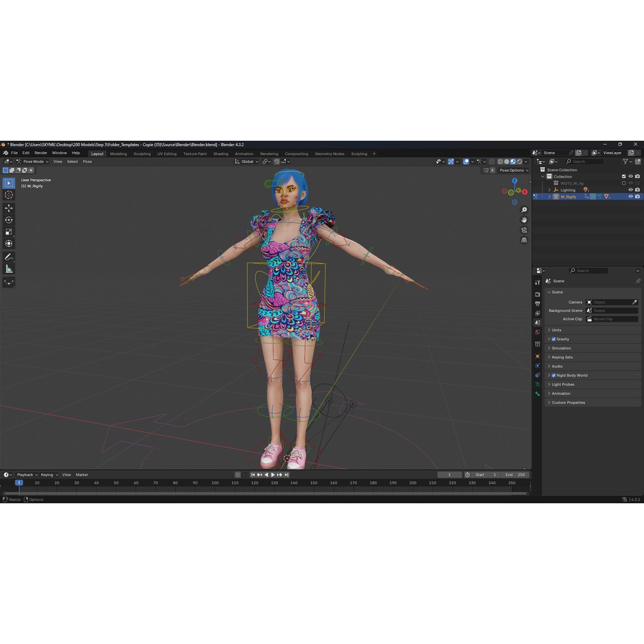Viewport: 644px width, 644px height.
Task: Enable the WGTS_W_rig collection checkbox
Action: (x=624, y=183)
